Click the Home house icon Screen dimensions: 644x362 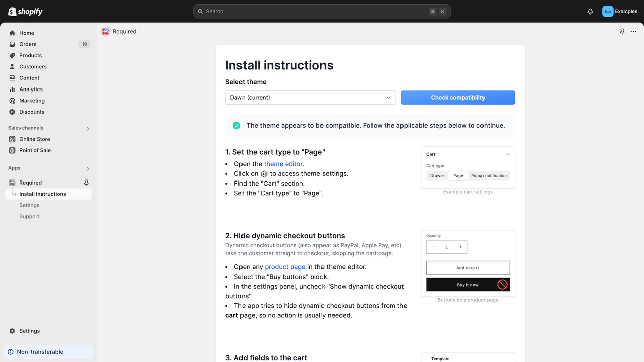[x=12, y=33]
